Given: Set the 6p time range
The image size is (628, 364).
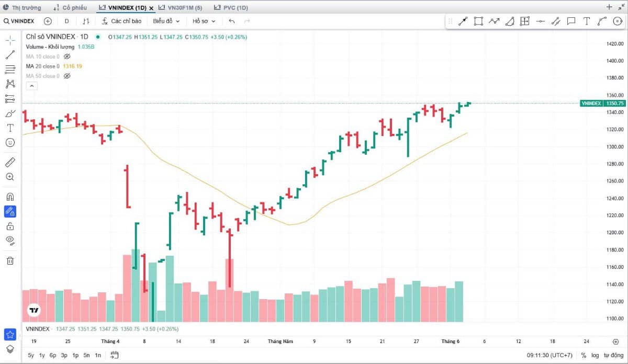Looking at the screenshot, I should coord(53,355).
